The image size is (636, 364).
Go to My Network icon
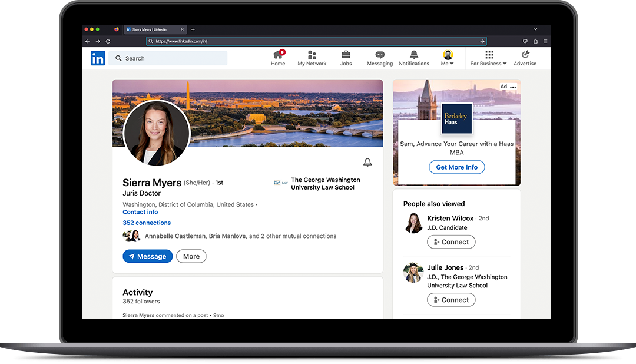click(312, 55)
